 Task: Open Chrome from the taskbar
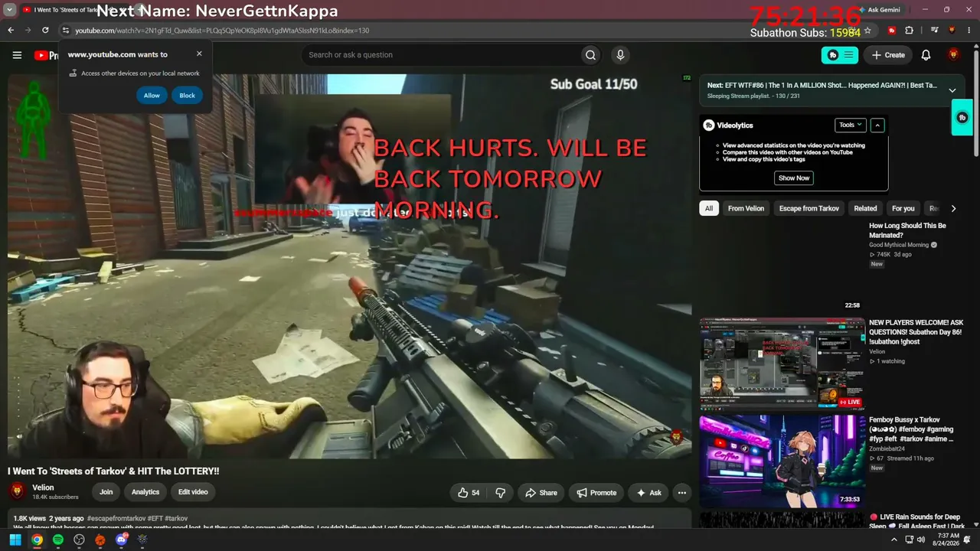tap(36, 540)
